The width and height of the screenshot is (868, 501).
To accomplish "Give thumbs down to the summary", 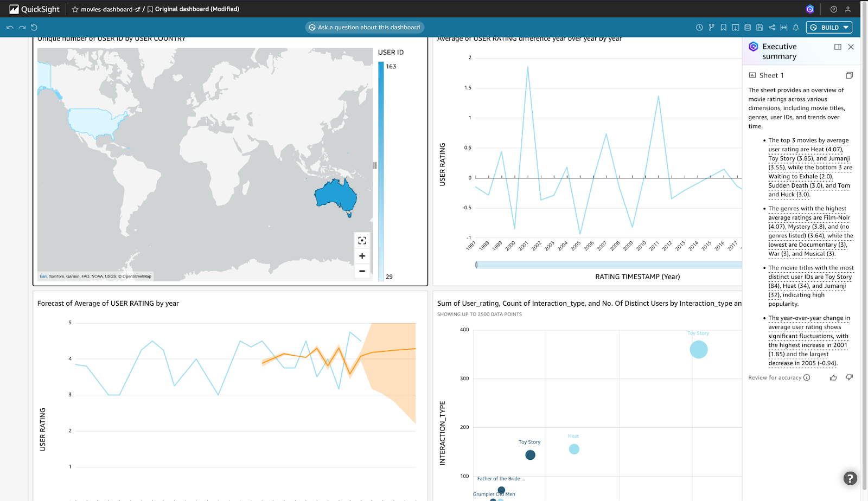I will click(849, 377).
